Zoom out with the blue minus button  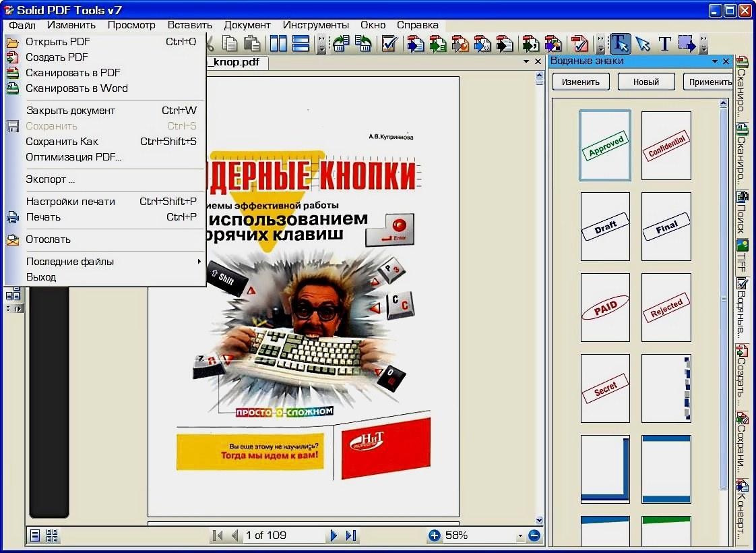coord(534,535)
